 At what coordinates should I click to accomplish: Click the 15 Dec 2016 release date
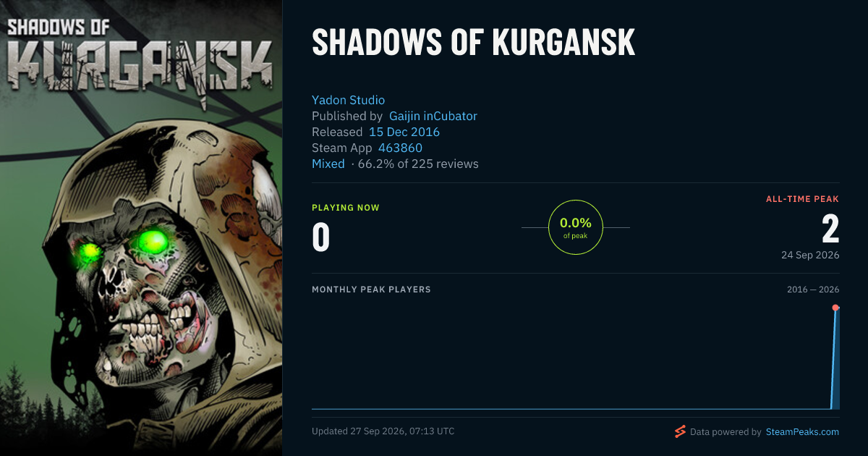404,132
